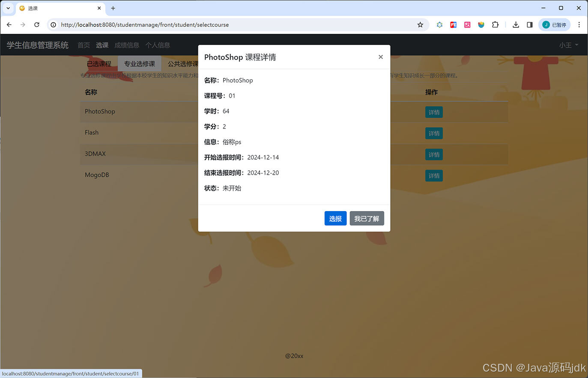Click the dialog title PhotoShop 课程详情

pyautogui.click(x=240, y=57)
